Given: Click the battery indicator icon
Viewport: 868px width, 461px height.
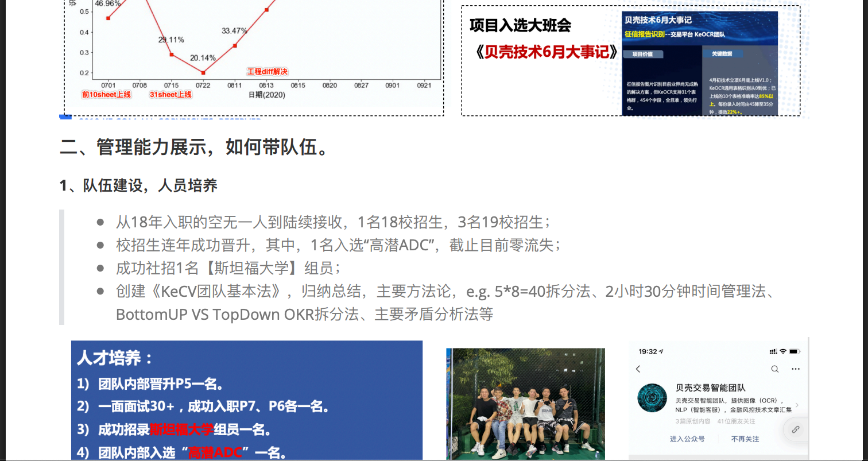Looking at the screenshot, I should pos(794,351).
